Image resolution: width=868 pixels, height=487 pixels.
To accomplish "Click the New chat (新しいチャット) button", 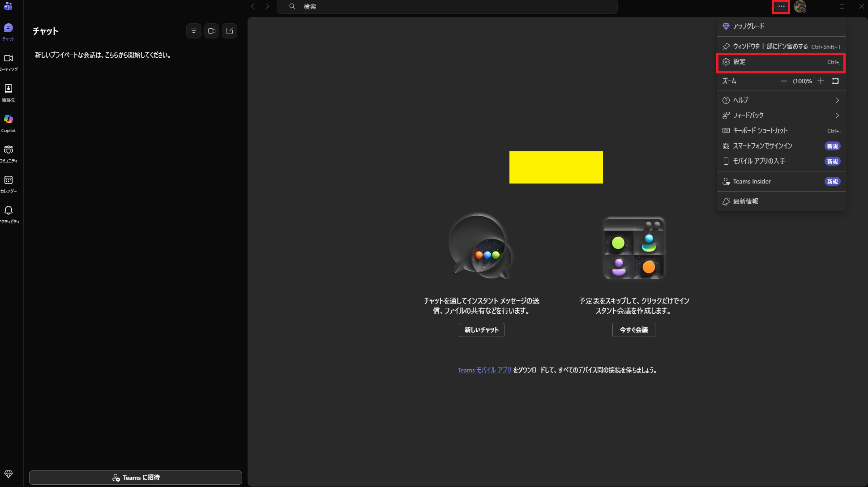I will coord(481,330).
